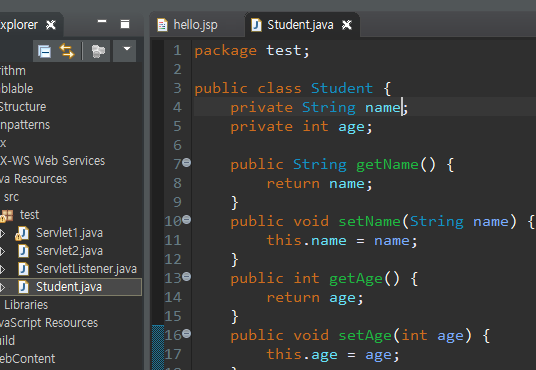Viewport: 536px width, 370px height.
Task: Click setName method name in code
Action: [370, 222]
